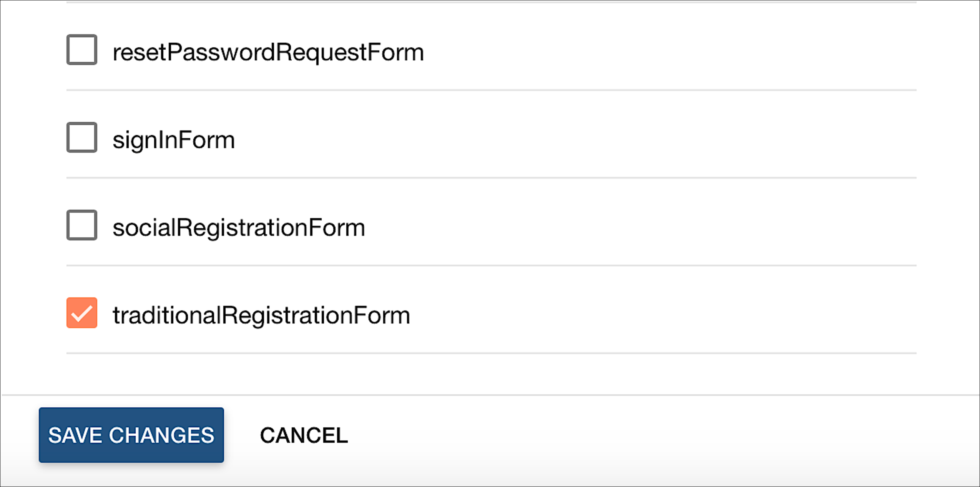This screenshot has width=980, height=487.
Task: Click the resetPasswordRequestForm label text
Action: pyautogui.click(x=268, y=52)
